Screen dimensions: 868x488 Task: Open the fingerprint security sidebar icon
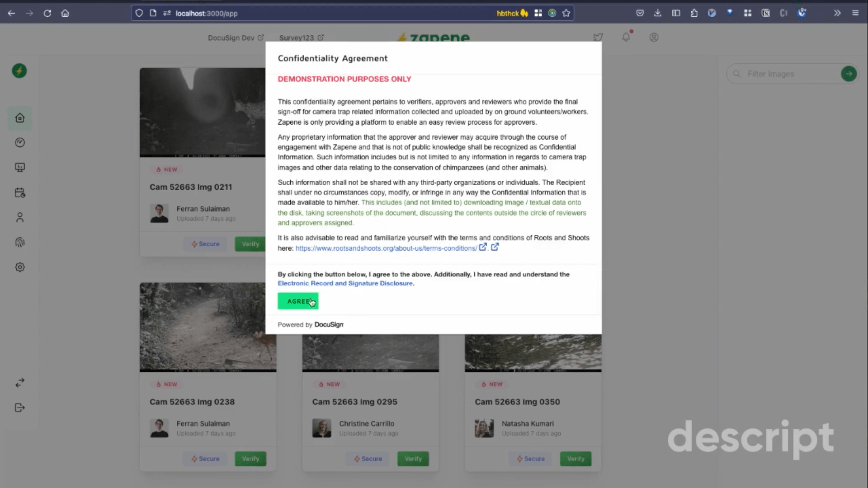20,243
